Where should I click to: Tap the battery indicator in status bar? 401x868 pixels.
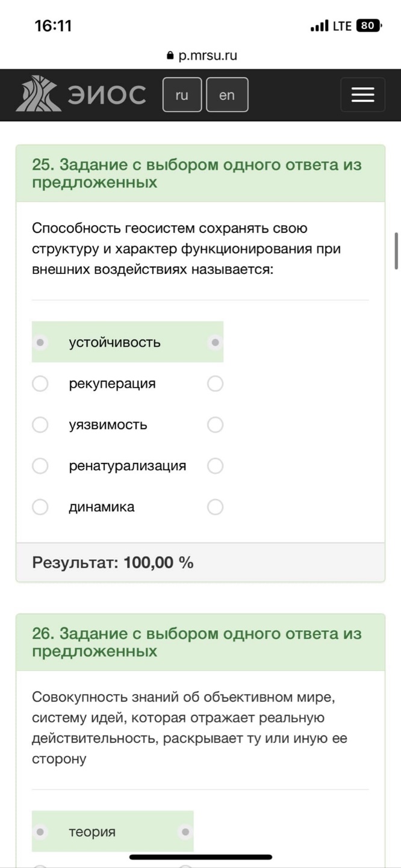pos(369,26)
